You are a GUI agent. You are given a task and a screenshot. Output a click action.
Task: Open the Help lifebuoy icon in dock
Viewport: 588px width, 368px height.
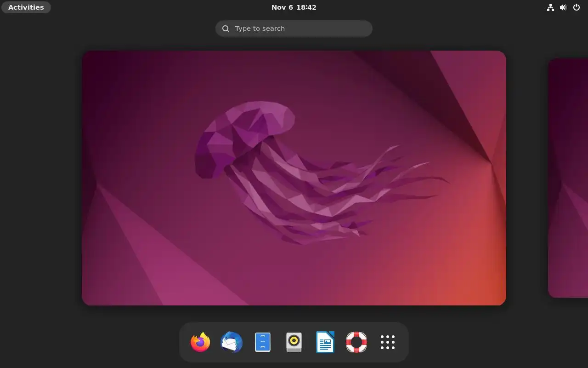356,342
